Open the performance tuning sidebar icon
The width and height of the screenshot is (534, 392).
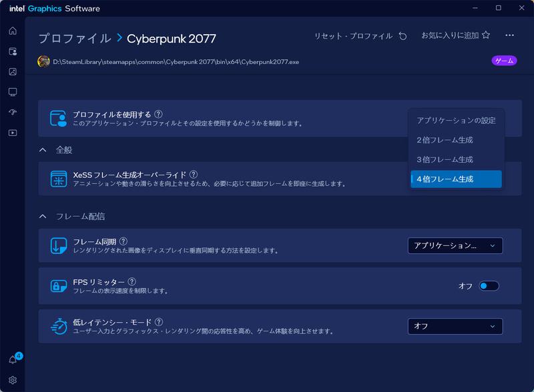click(x=12, y=111)
